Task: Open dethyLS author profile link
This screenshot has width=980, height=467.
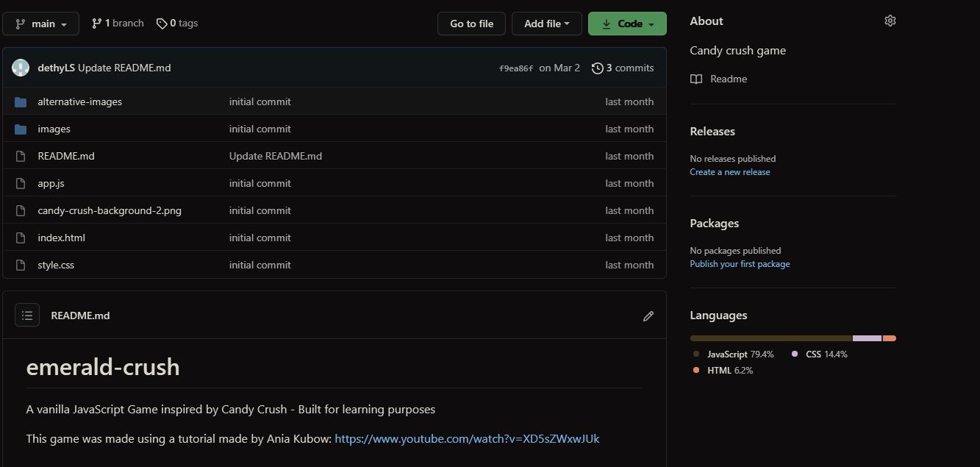Action: tap(57, 68)
